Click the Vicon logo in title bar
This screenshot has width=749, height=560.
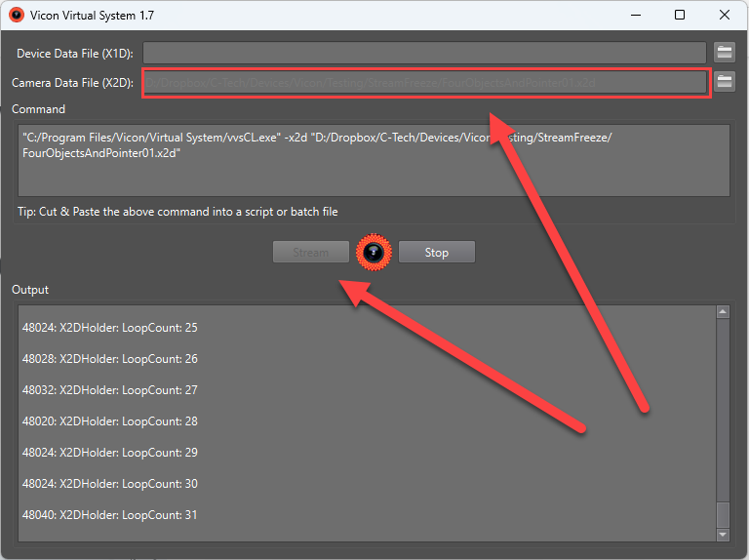coord(16,16)
